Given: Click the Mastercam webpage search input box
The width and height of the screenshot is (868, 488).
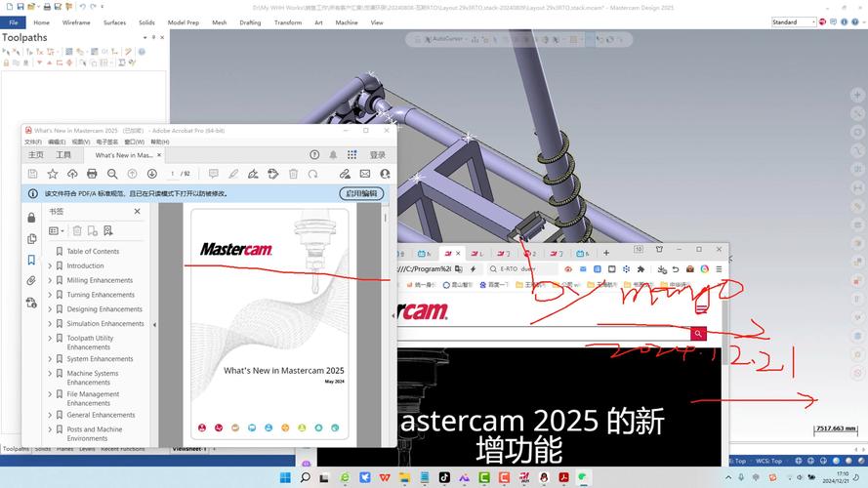Looking at the screenshot, I should click(x=544, y=334).
